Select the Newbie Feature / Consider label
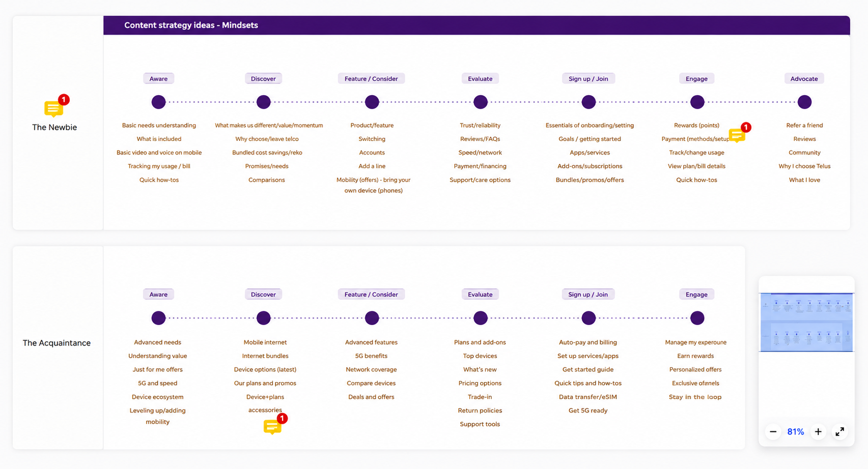The height and width of the screenshot is (469, 868). click(x=371, y=79)
